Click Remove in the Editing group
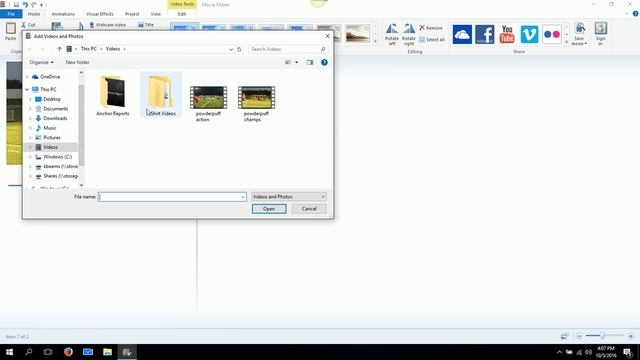 (x=431, y=28)
